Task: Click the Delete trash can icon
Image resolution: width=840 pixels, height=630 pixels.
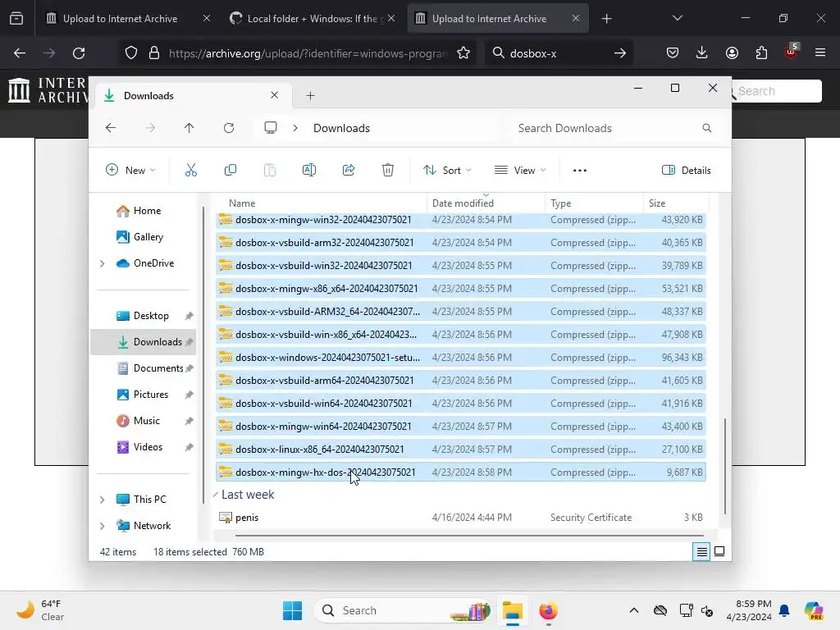Action: point(388,171)
